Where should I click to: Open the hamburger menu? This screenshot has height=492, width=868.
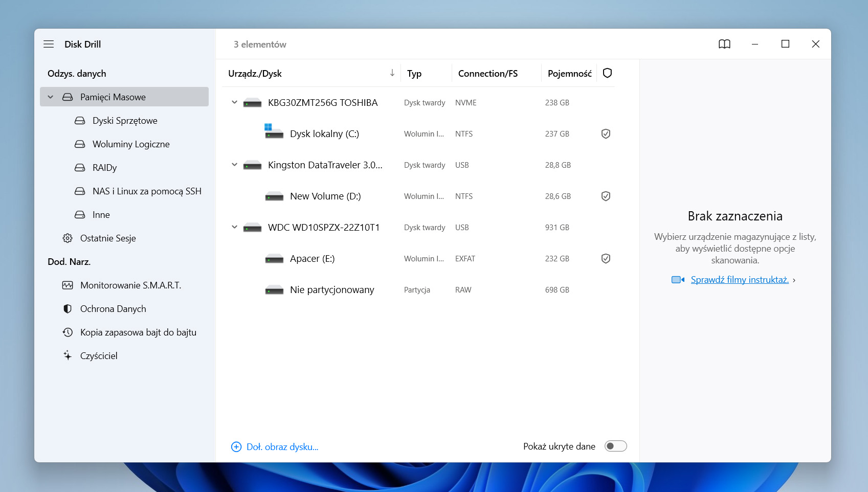[x=49, y=44]
